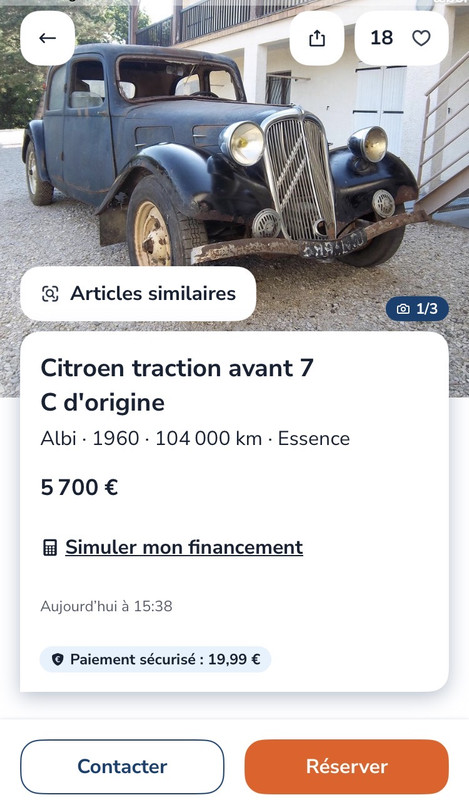
Task: Open the 1/3 photo counter badge
Action: 417,309
